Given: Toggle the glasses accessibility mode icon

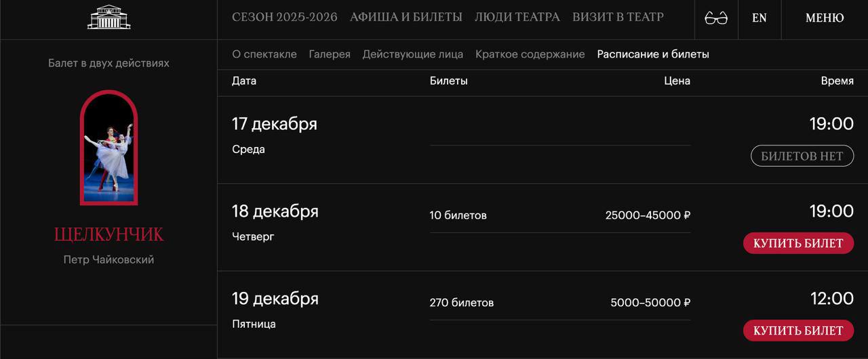Looking at the screenshot, I should 716,18.
